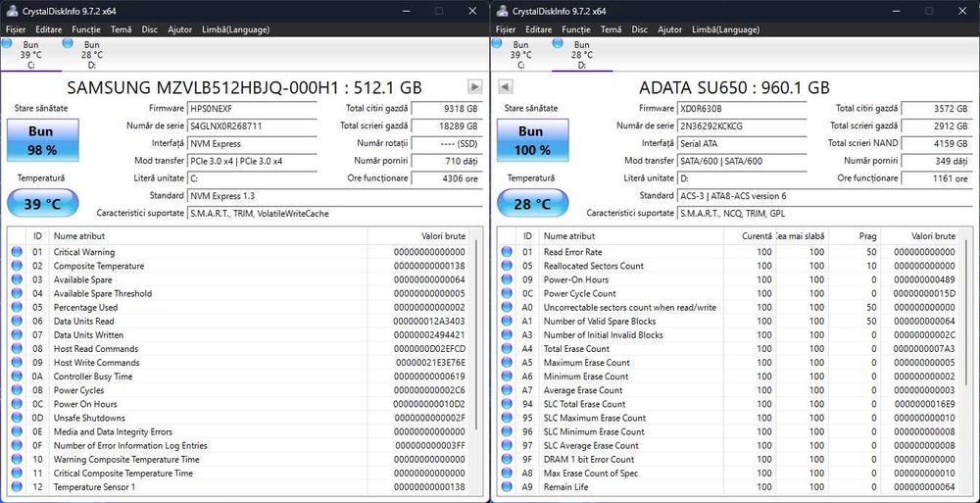Screen dimensions: 980x503
Task: Click the next disk arrow in the Samsung window
Action: (474, 86)
